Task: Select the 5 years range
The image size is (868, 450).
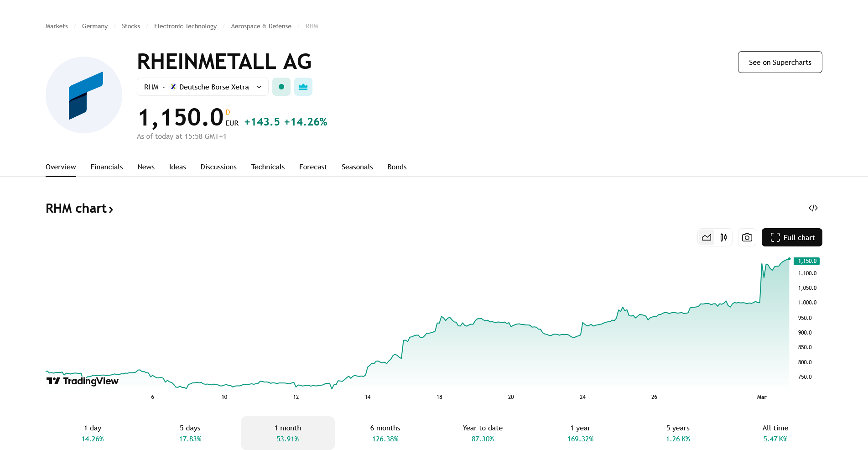Action: 678,433
